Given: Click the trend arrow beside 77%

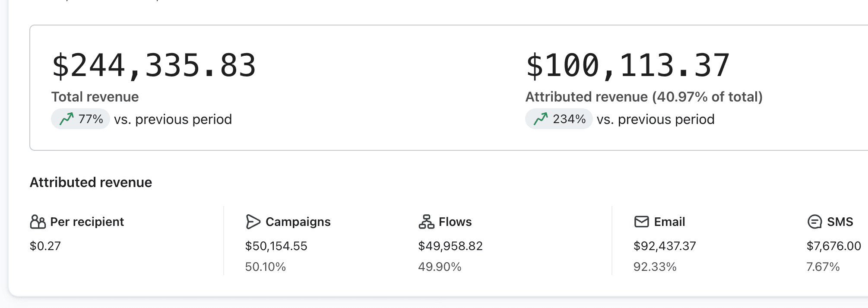Looking at the screenshot, I should point(67,119).
